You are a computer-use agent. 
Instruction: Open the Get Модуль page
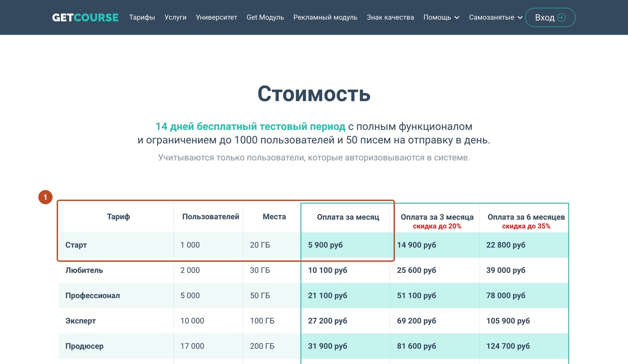click(x=265, y=17)
